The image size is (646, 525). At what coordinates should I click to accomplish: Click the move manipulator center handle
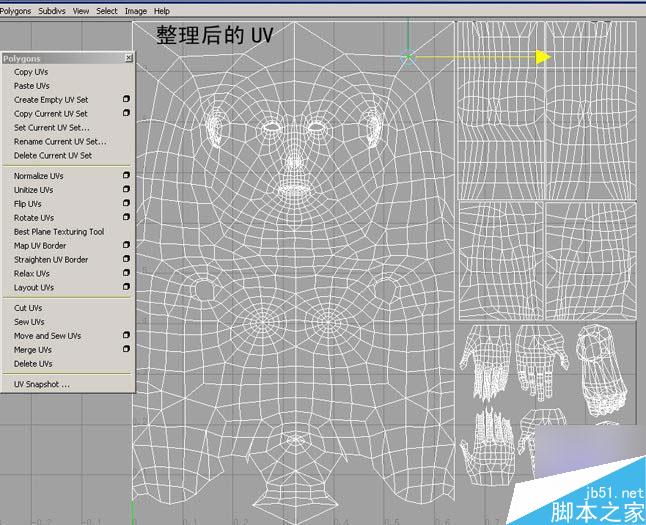click(408, 57)
